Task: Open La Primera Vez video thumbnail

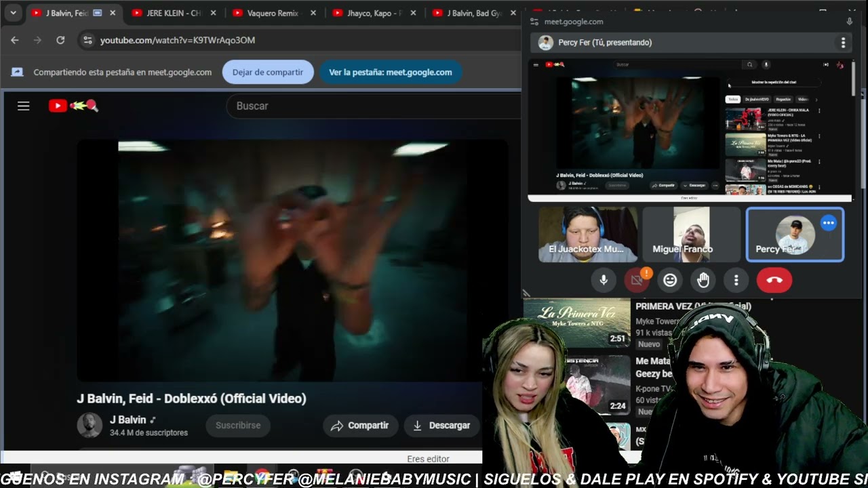Action: (577, 322)
